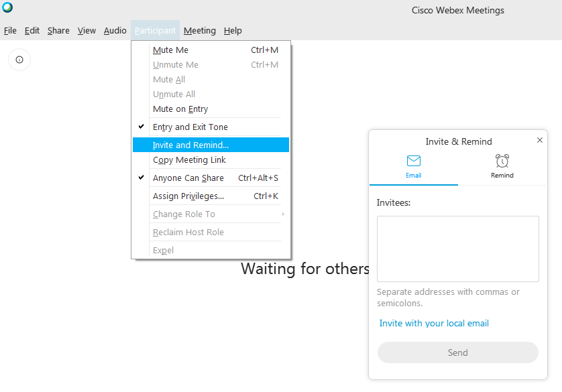Click the Expel menu entry

(211, 250)
